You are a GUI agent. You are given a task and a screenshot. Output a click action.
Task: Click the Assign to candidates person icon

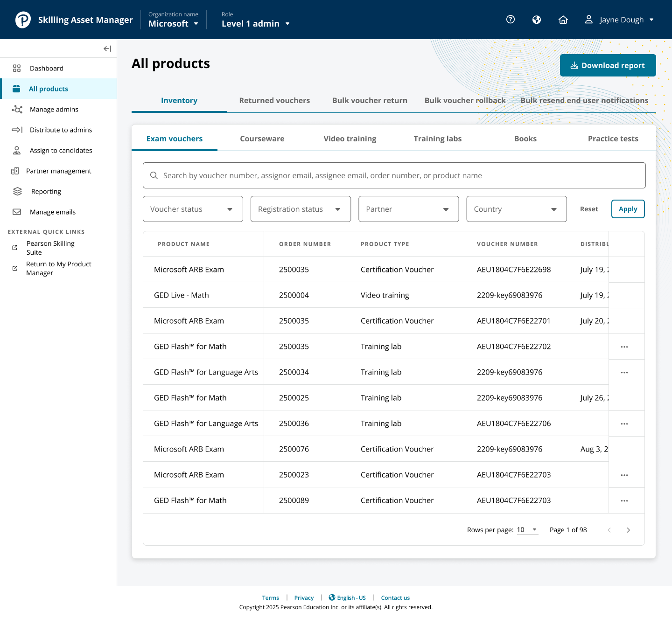(x=17, y=150)
